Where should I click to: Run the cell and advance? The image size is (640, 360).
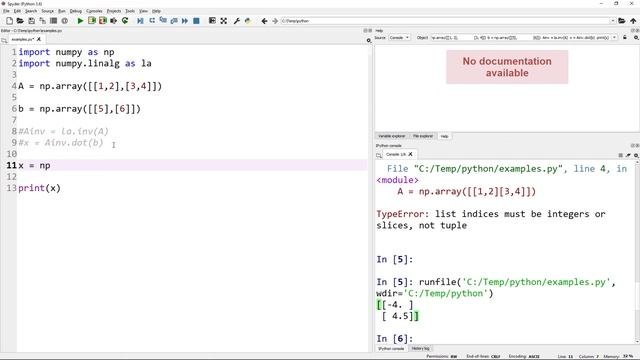[x=103, y=20]
